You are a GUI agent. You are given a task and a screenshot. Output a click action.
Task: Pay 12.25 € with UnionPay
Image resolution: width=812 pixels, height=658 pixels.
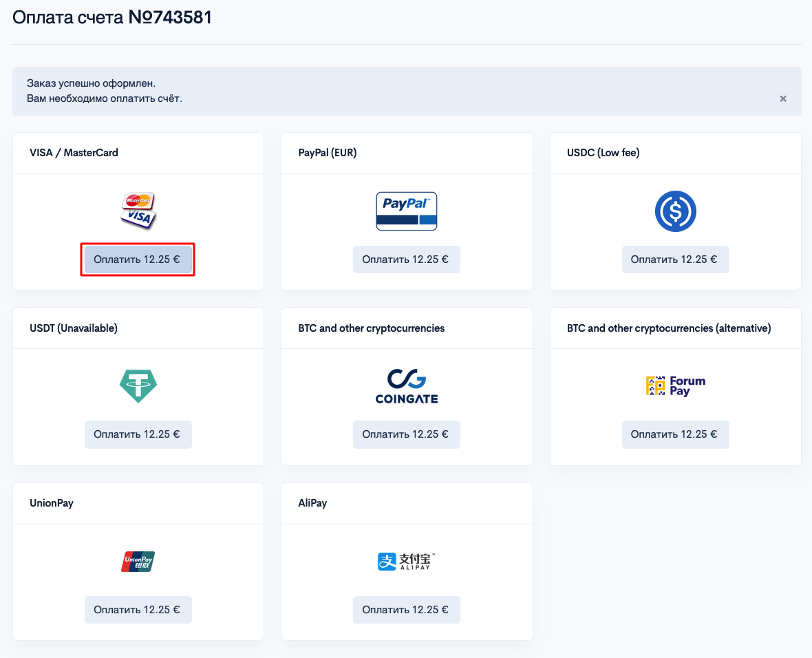point(138,610)
